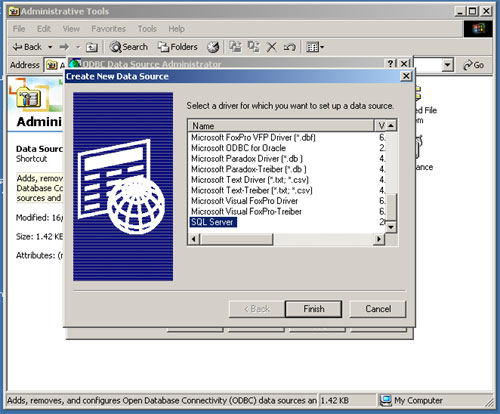Select Microsoft Paradox Driver (*.db)
Screen dimensions: 500x414
[247, 159]
